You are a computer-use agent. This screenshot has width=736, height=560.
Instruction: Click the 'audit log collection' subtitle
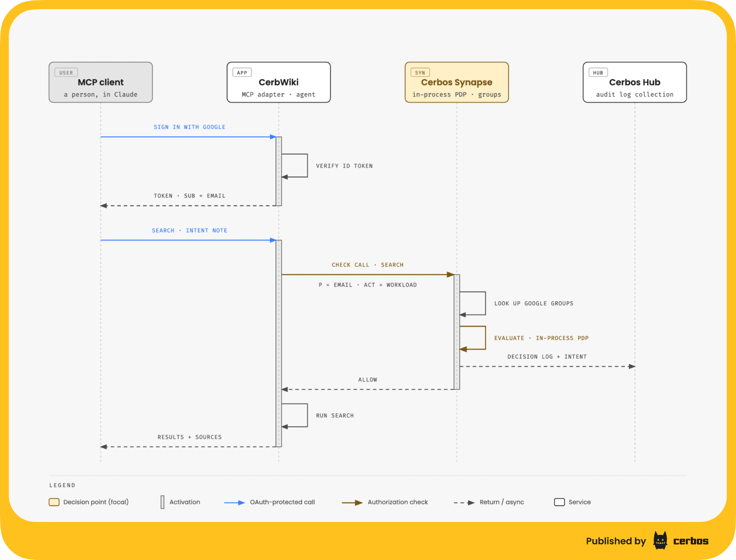tap(635, 94)
